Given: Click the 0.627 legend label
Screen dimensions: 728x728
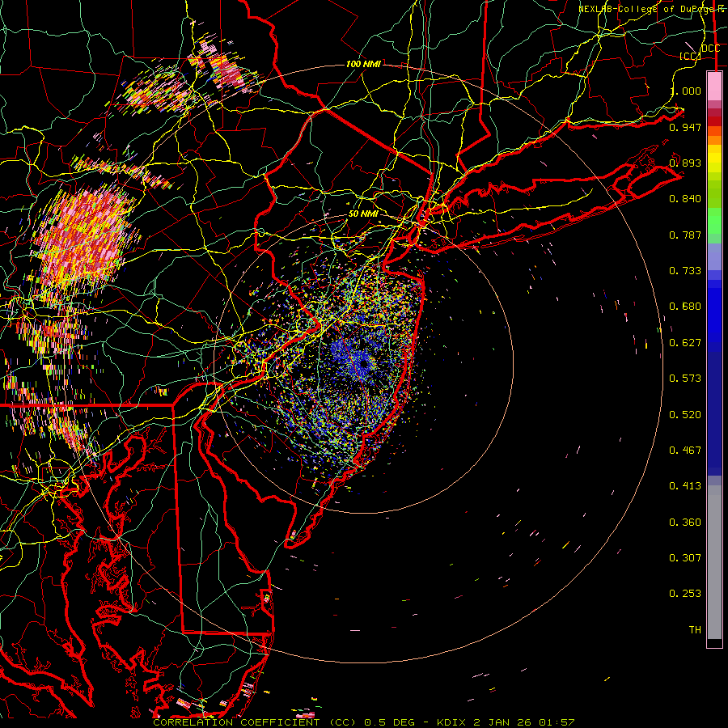Looking at the screenshot, I should tap(685, 343).
